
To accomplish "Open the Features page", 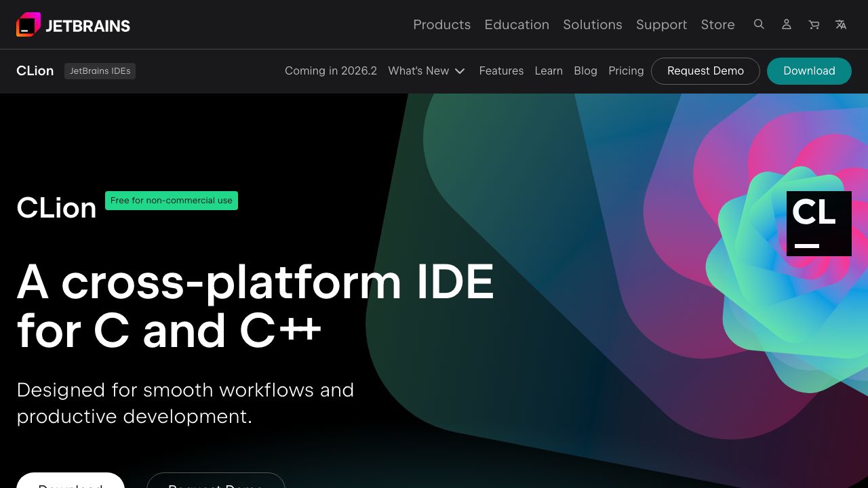I will [x=501, y=71].
